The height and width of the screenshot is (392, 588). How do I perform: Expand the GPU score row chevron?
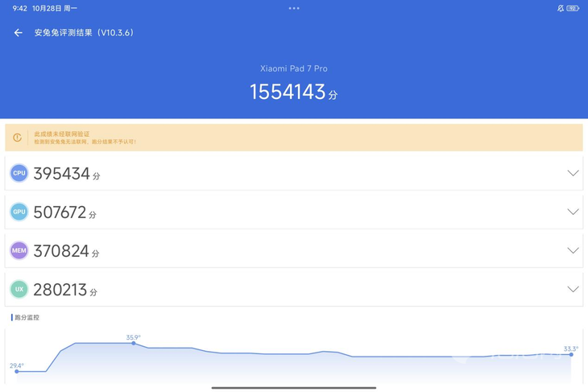point(573,212)
